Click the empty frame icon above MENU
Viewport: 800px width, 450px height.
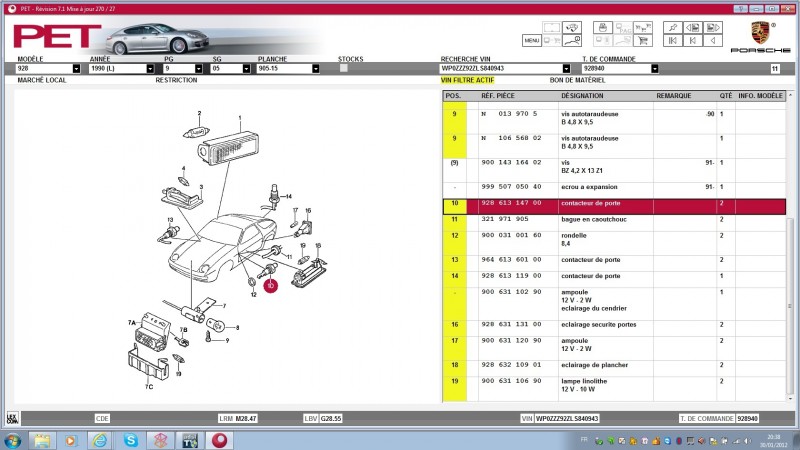(x=552, y=28)
